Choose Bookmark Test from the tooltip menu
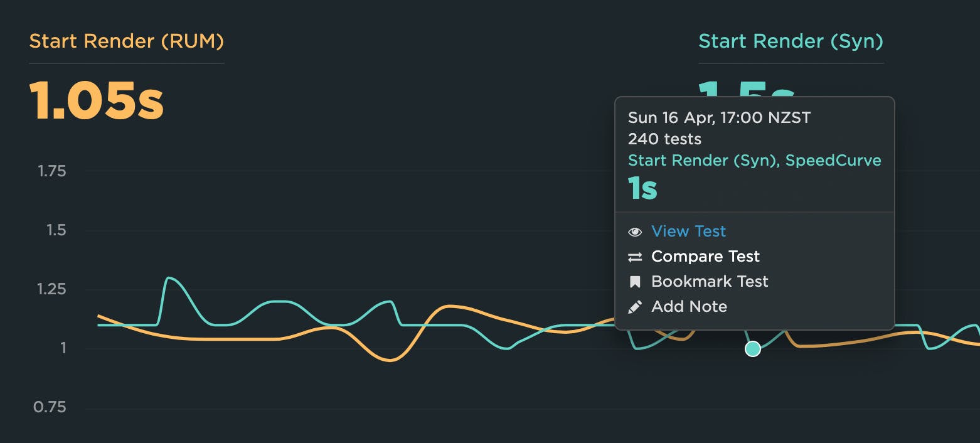 (710, 282)
